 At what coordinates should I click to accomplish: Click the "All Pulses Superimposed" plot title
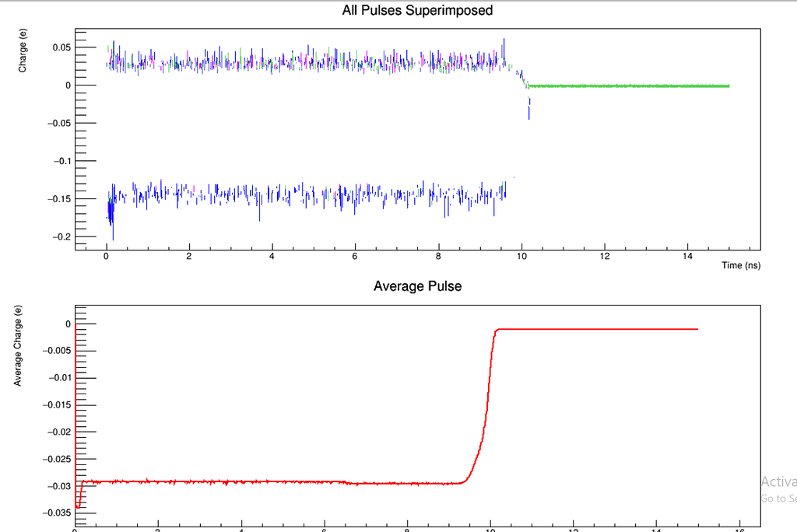[x=417, y=11]
